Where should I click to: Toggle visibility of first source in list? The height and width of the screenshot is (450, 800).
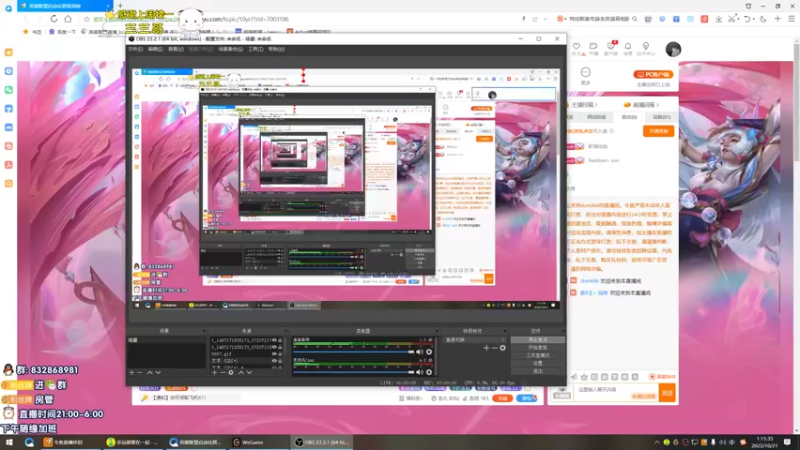pos(274,340)
